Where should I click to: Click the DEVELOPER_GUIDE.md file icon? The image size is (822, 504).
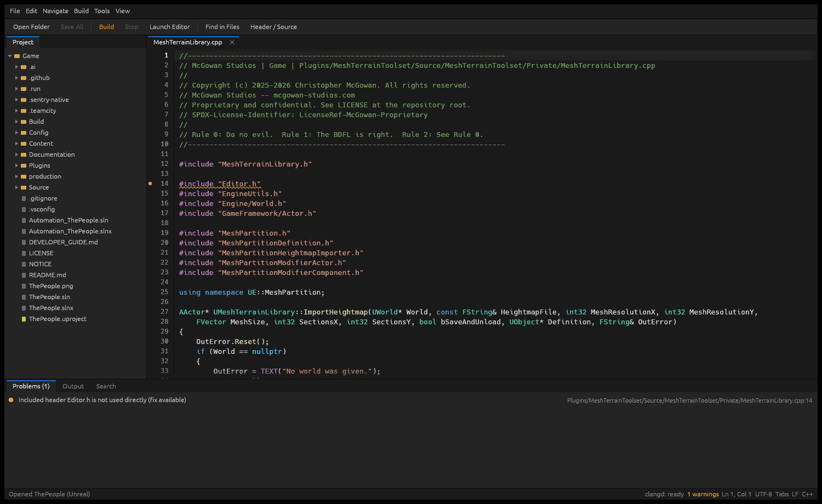pos(24,242)
